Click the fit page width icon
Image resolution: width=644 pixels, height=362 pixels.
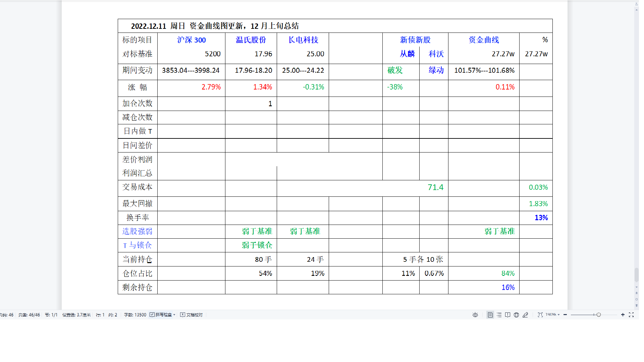coord(540,315)
